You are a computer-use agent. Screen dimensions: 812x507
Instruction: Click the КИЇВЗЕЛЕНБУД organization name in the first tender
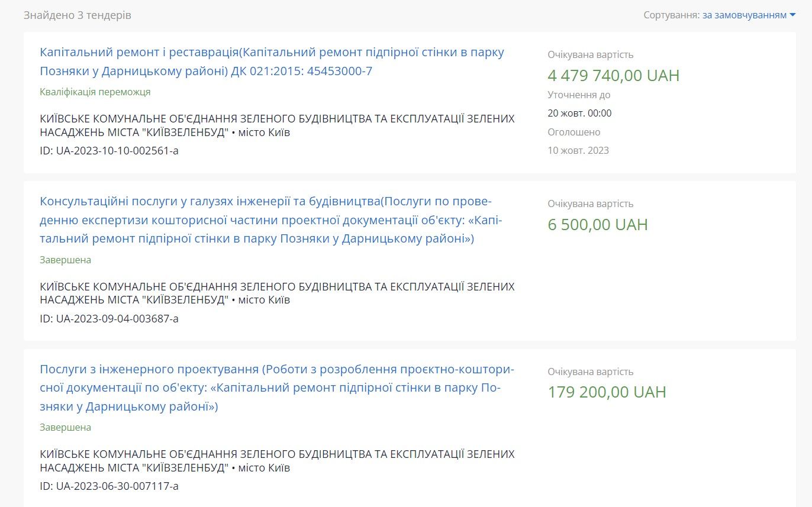[x=277, y=125]
